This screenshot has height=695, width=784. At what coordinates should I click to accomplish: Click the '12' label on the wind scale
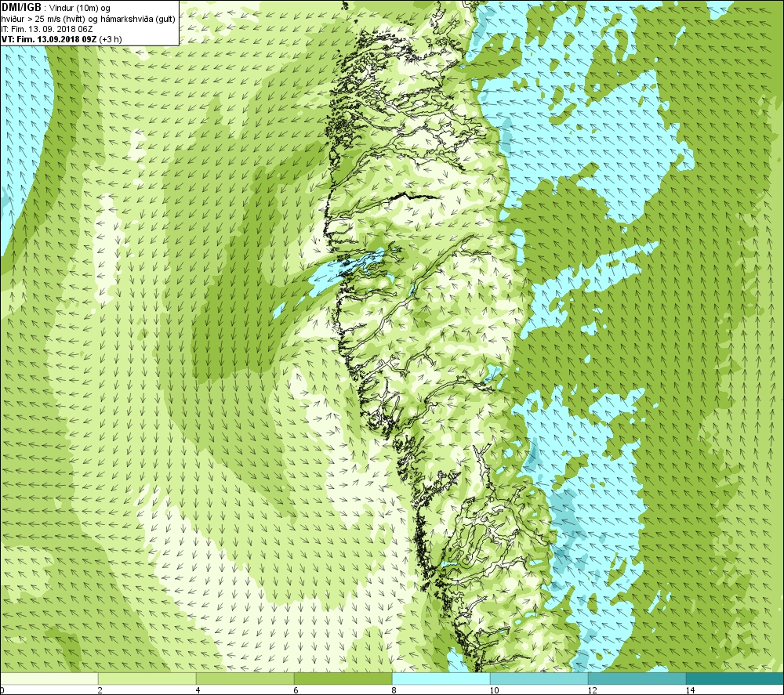coord(592,690)
